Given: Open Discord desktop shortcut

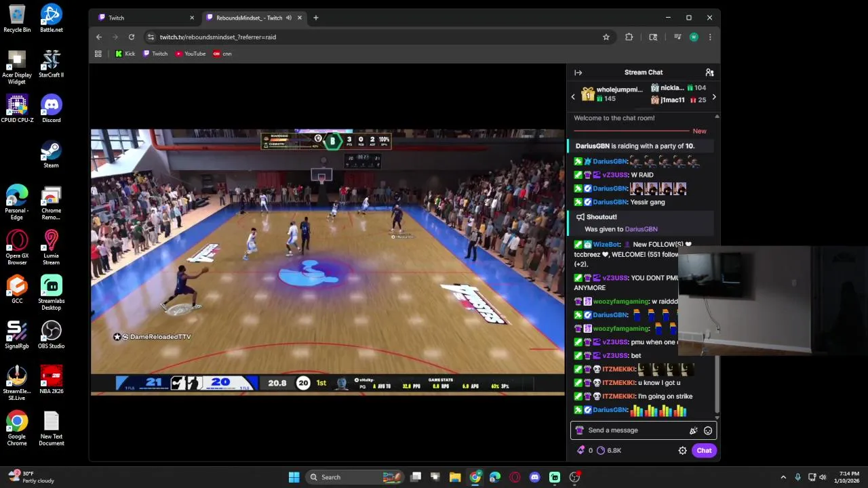Looking at the screenshot, I should pos(51,109).
